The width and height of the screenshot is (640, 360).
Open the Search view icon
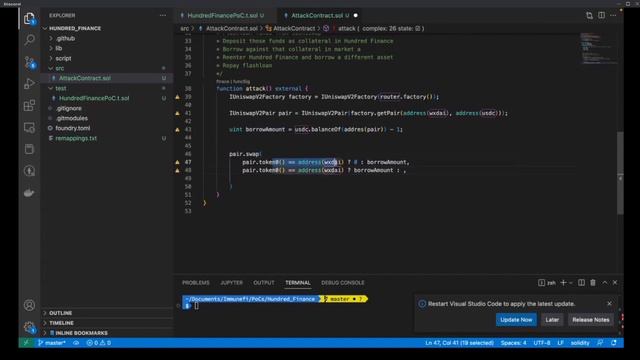(x=29, y=40)
